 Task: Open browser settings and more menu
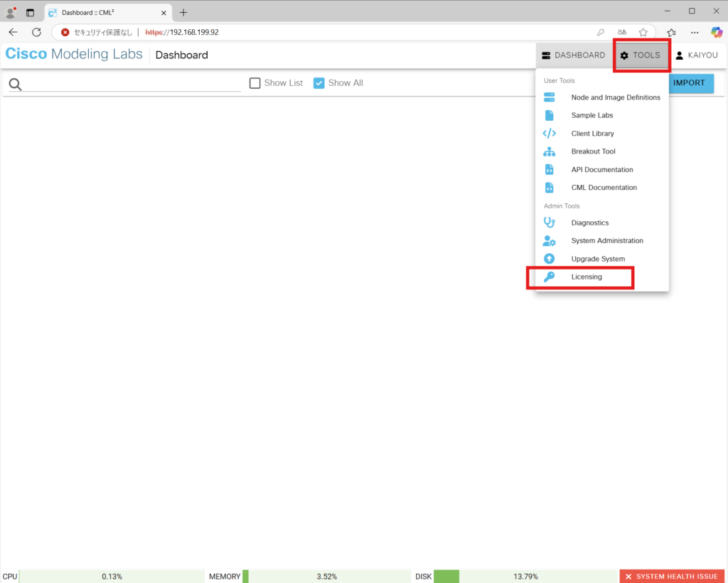coord(695,33)
